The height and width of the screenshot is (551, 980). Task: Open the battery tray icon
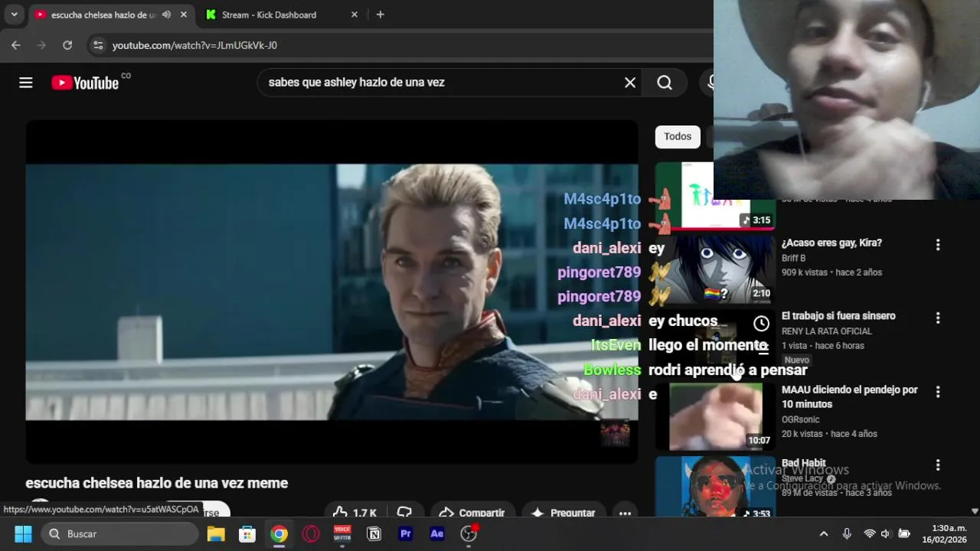904,533
